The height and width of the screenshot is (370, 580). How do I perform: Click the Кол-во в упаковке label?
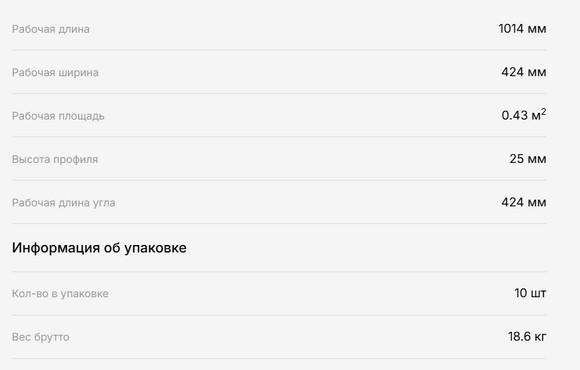click(60, 294)
